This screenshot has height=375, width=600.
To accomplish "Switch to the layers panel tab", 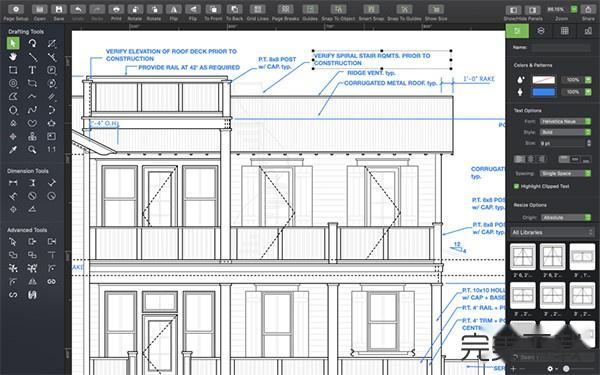I will click(541, 31).
